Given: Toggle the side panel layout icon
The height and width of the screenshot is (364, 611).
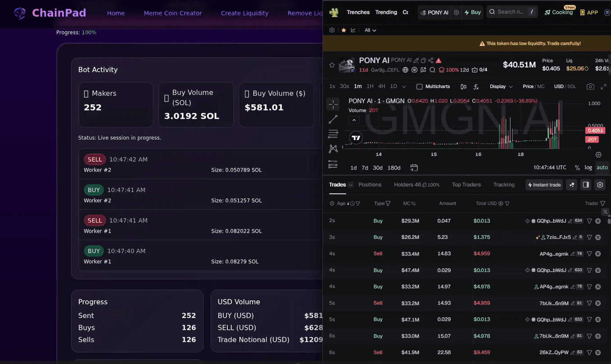Looking at the screenshot, I should [586, 184].
